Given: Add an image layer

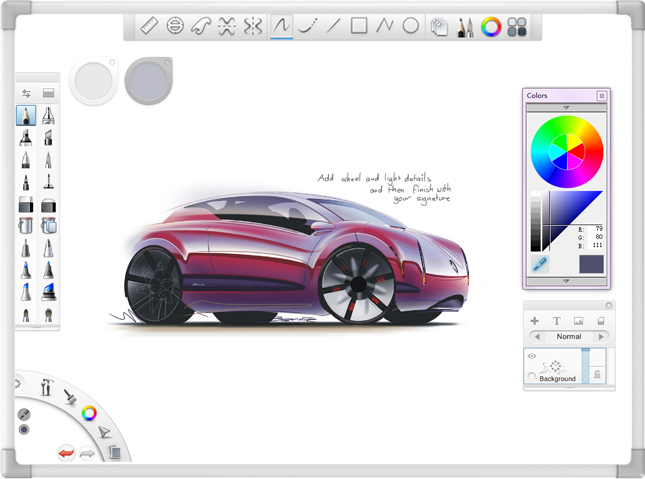Looking at the screenshot, I should [x=578, y=321].
